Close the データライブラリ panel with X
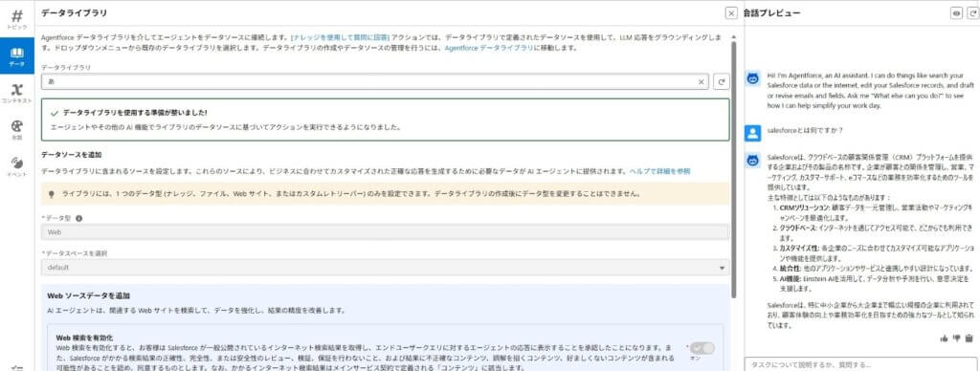 coord(730,13)
